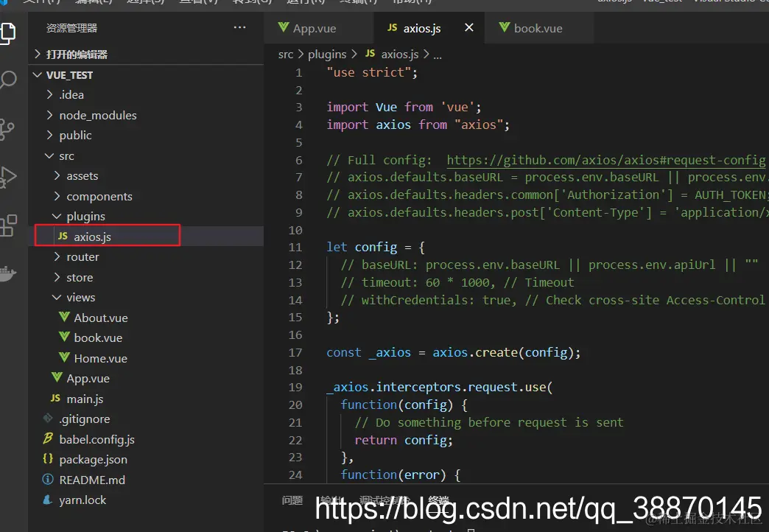Open babel.config.js in the file tree
The height and width of the screenshot is (532, 769).
[147, 439]
